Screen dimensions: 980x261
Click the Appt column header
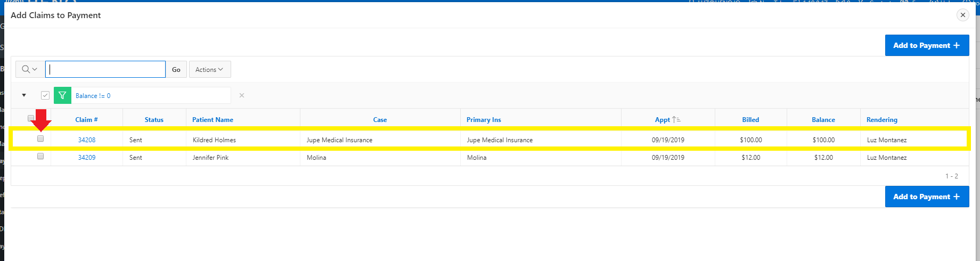point(663,120)
